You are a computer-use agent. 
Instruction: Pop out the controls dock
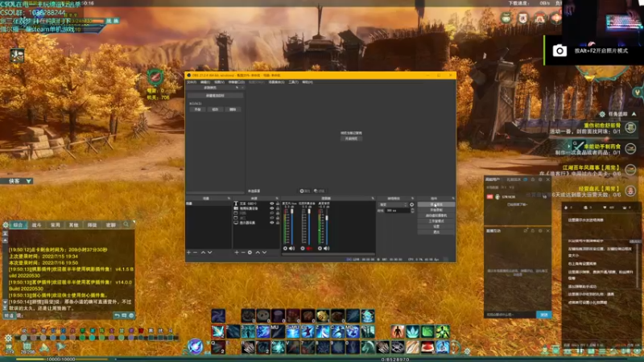pos(452,198)
